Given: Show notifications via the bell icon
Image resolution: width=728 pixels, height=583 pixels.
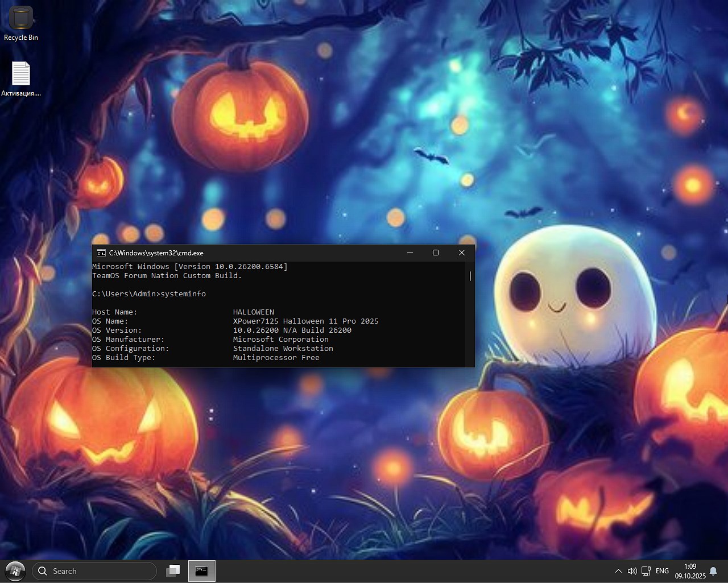Looking at the screenshot, I should [713, 571].
